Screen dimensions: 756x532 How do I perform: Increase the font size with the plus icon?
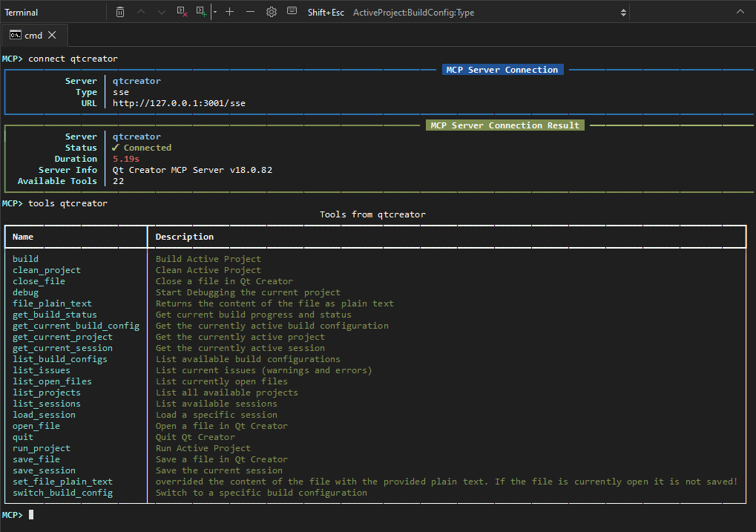click(230, 12)
